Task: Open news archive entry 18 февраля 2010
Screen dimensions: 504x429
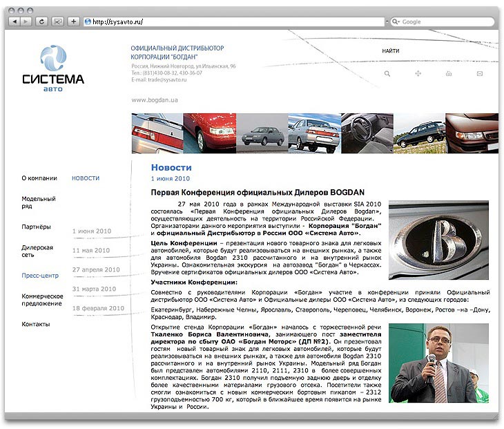Action: (x=98, y=308)
